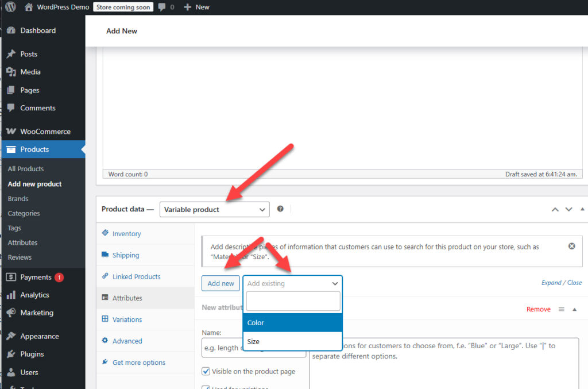The image size is (588, 389).
Task: Select Color from attribute list
Action: click(292, 322)
